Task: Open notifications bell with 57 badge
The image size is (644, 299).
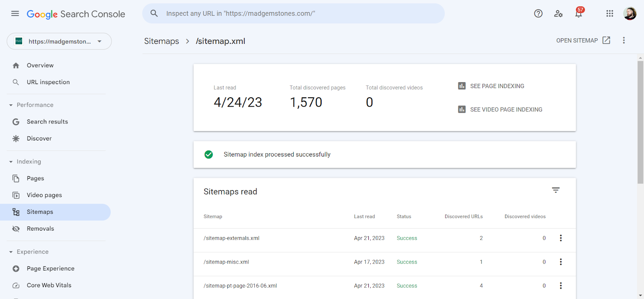Action: click(x=579, y=13)
